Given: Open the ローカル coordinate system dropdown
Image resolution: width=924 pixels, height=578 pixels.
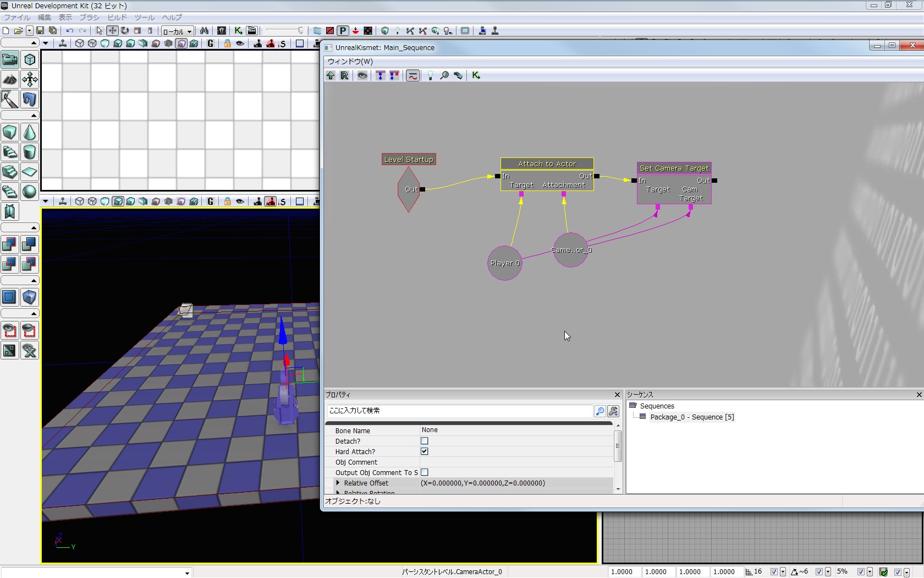Looking at the screenshot, I should coord(177,31).
